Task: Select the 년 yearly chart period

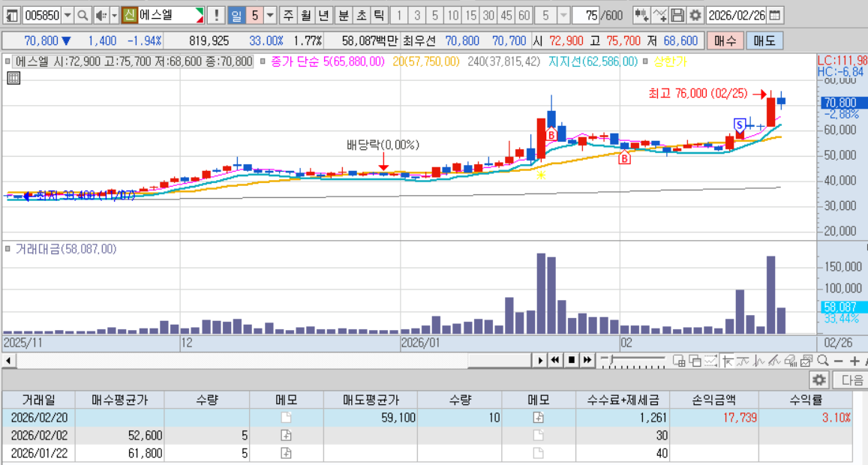Action: 323,16
